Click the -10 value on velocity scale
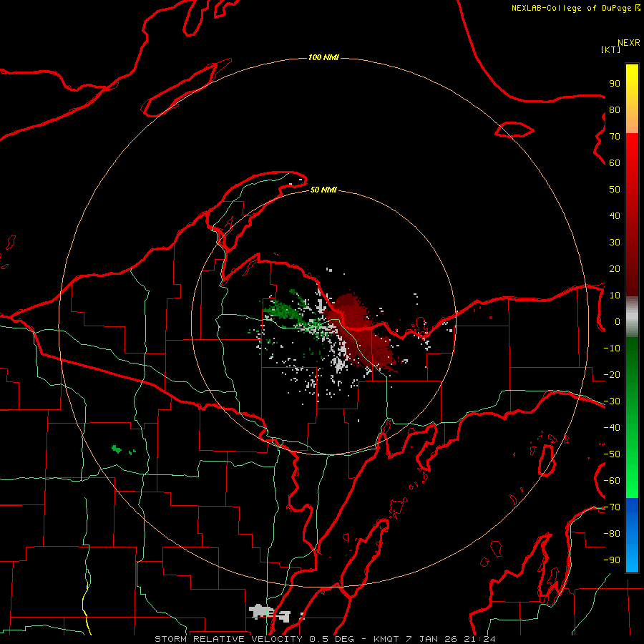The height and width of the screenshot is (644, 644). coord(612,348)
